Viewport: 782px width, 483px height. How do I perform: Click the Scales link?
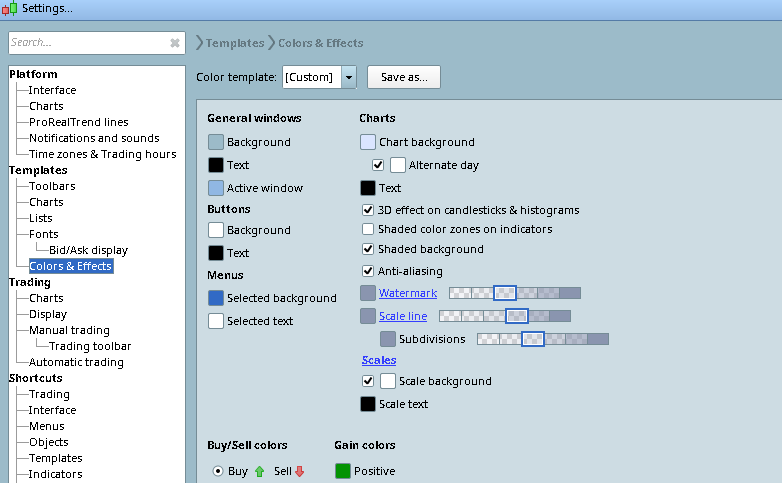[x=379, y=360]
